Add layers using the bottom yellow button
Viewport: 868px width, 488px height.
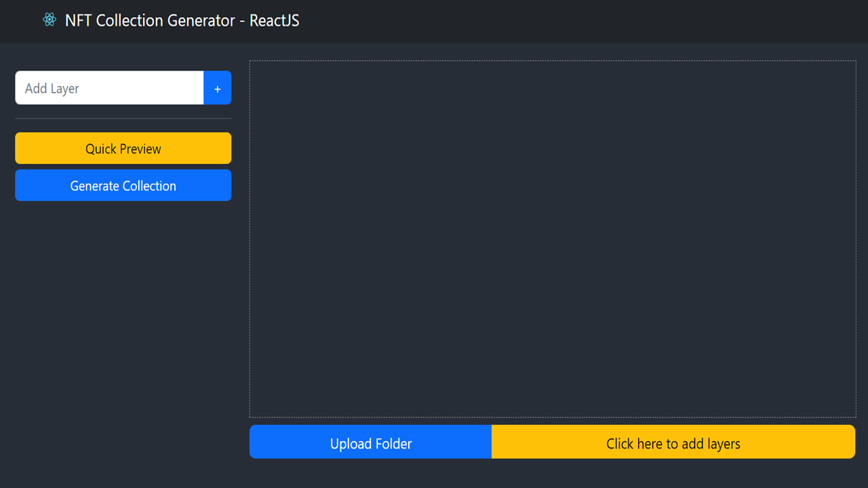(x=673, y=443)
